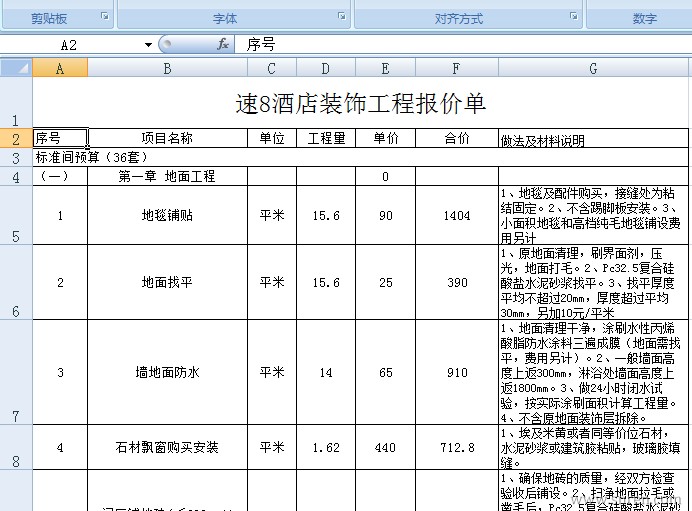Select column E header
692x511 pixels.
click(385, 68)
